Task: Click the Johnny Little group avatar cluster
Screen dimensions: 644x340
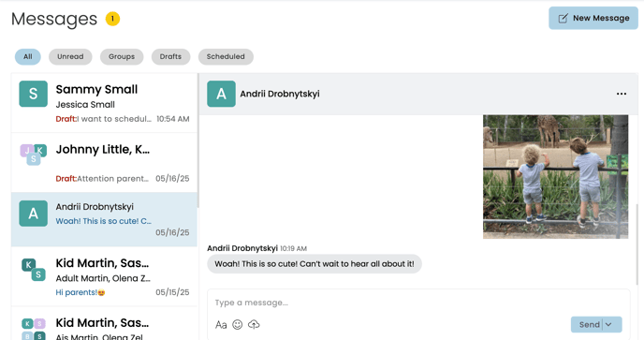Action: [x=34, y=155]
